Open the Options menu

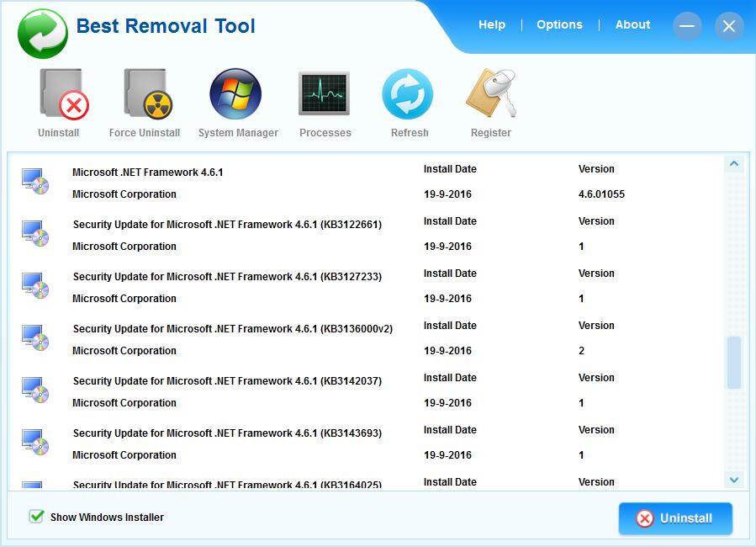(x=559, y=24)
